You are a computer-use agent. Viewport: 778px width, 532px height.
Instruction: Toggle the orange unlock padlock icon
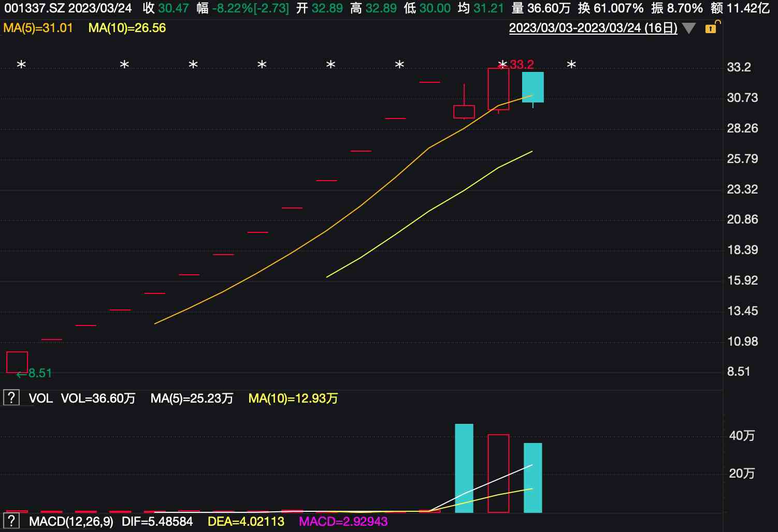coord(712,27)
